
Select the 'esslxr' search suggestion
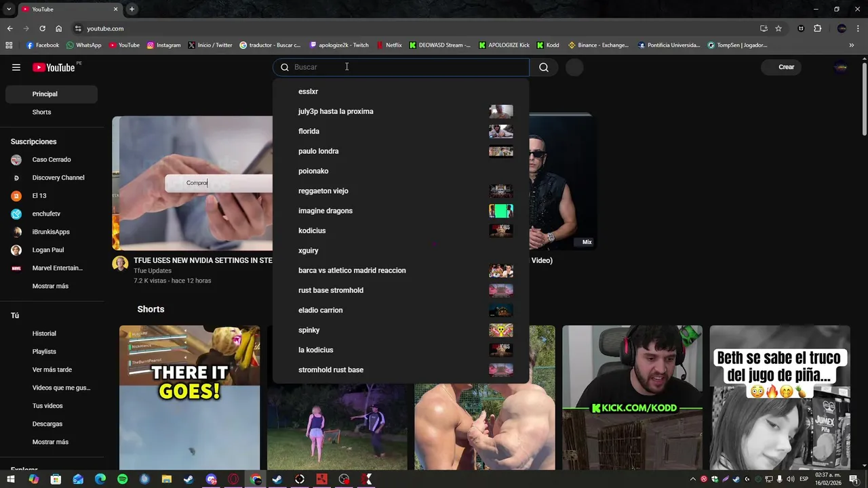click(x=401, y=91)
